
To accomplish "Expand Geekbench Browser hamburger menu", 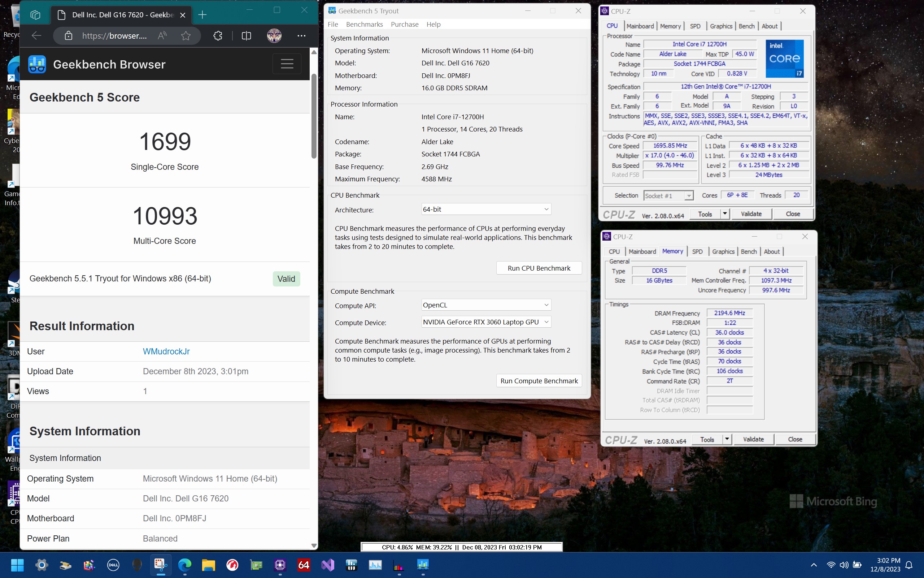I will coord(287,64).
